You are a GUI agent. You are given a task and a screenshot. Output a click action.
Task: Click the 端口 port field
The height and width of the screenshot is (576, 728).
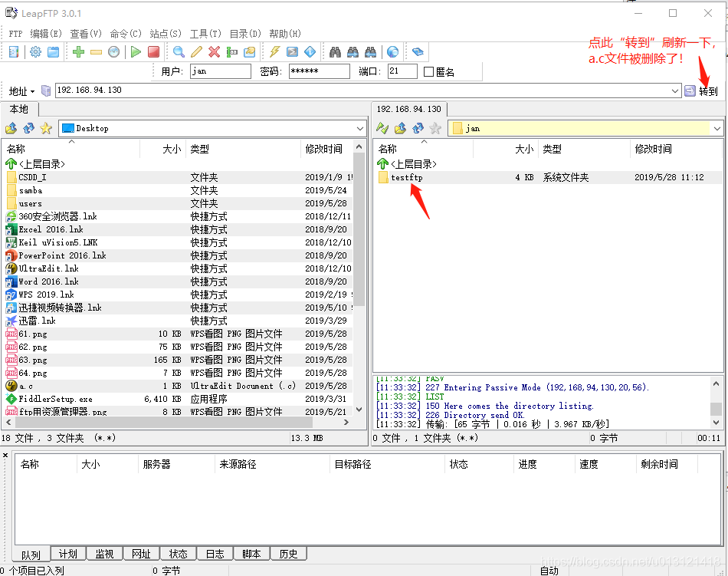402,71
